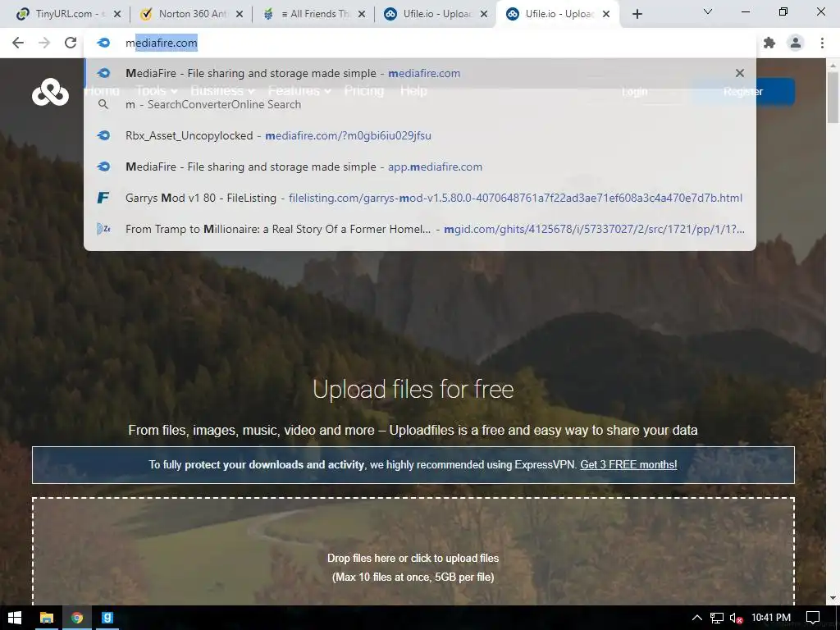The height and width of the screenshot is (630, 840).
Task: Click the network tray icon
Action: tap(716, 618)
